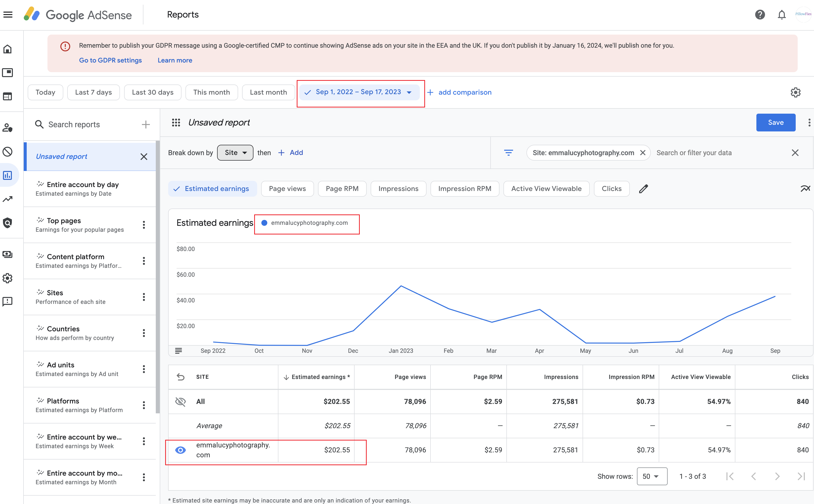Open options menu for Countries report
Viewport: 814px width, 504px height.
144,333
